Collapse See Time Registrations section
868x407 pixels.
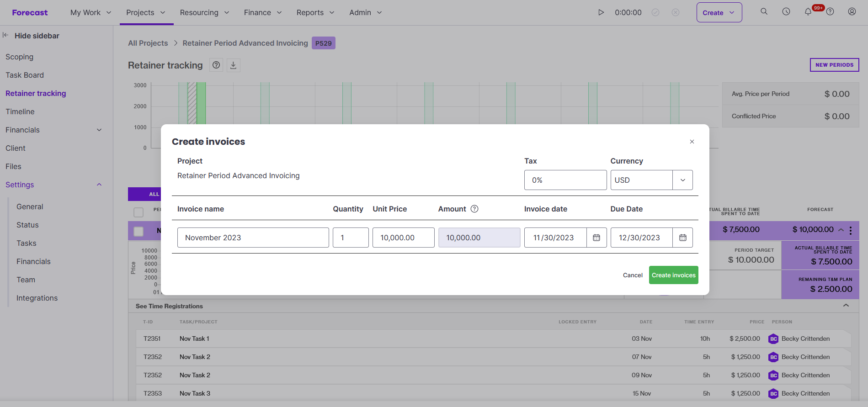[x=846, y=306]
